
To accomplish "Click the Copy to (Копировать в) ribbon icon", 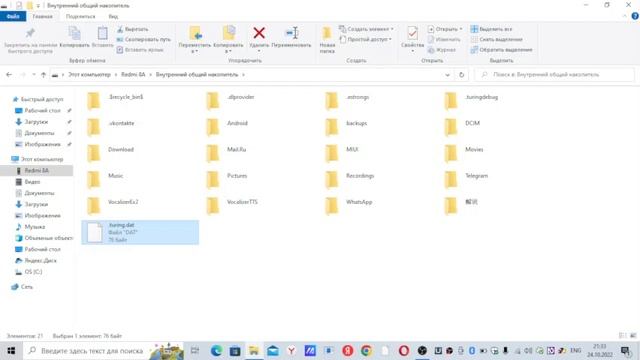I will 229,33.
